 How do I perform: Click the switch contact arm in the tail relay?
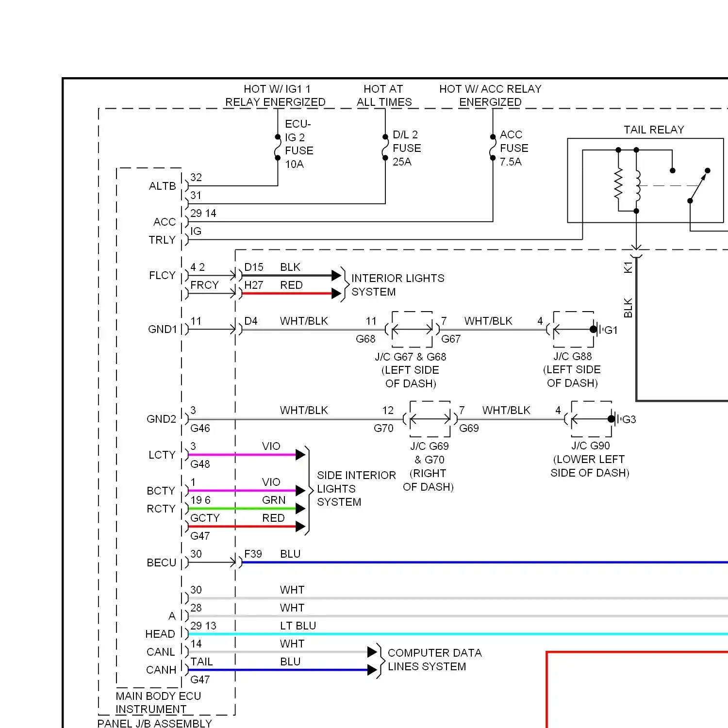[x=699, y=186]
